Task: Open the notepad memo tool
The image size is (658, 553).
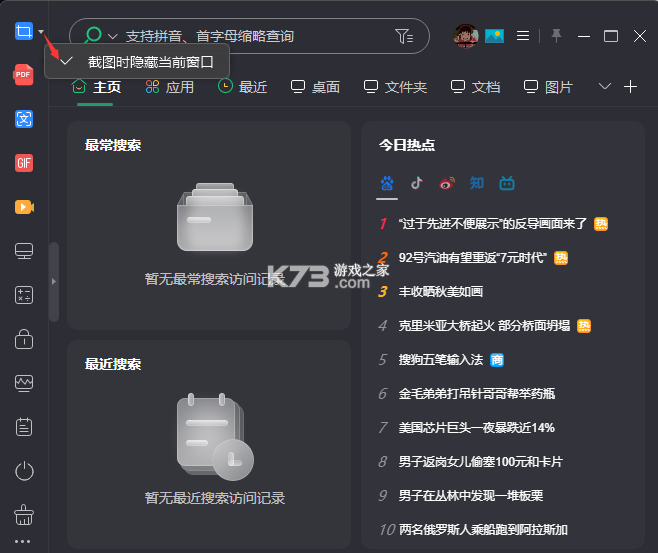Action: tap(24, 427)
